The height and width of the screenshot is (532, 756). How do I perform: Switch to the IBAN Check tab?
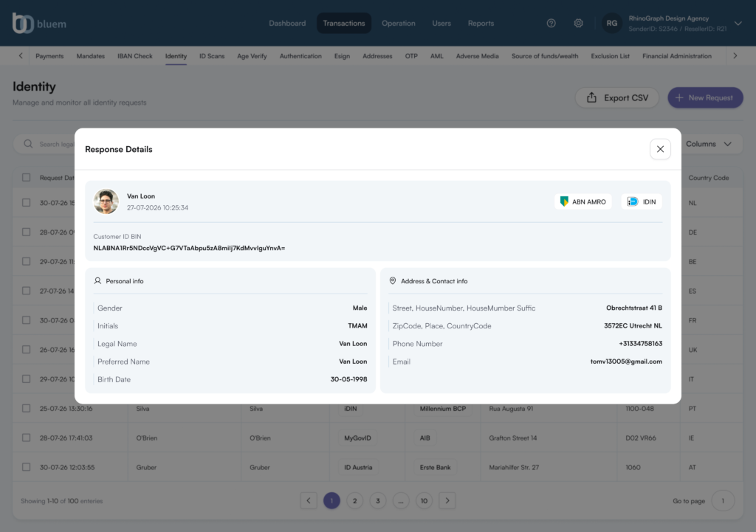(135, 56)
